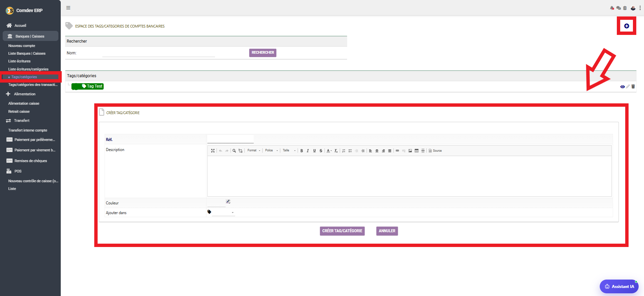Open the user avatar menu

(x=633, y=8)
